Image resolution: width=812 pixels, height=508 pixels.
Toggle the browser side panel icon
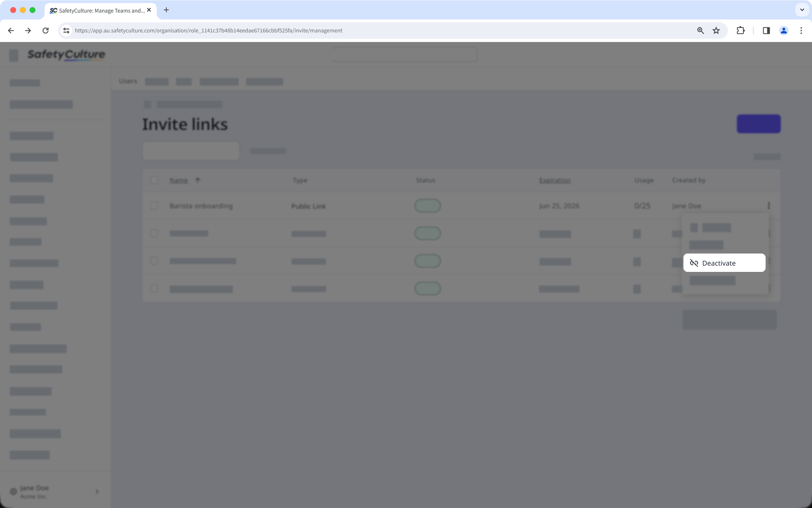766,30
